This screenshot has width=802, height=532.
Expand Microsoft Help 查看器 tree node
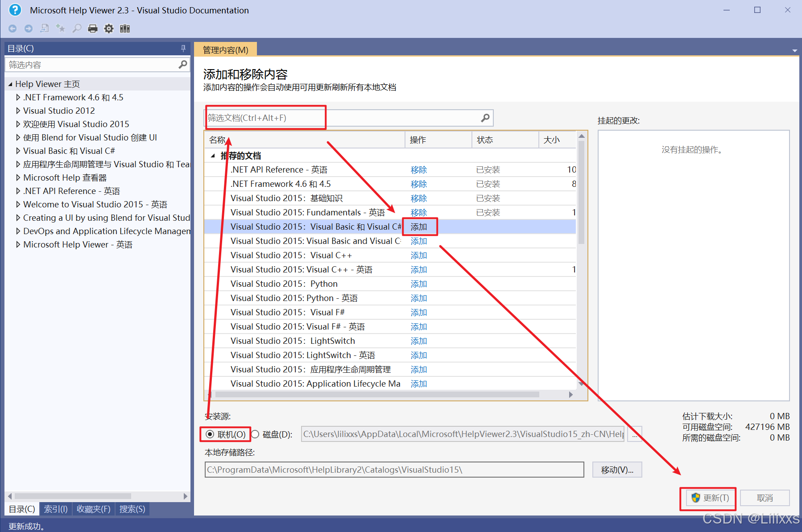coord(18,177)
